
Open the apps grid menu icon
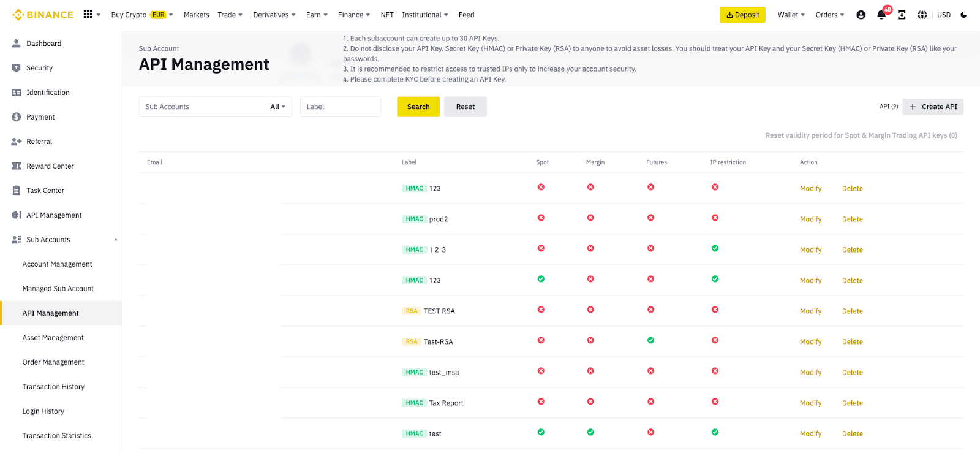[88, 14]
